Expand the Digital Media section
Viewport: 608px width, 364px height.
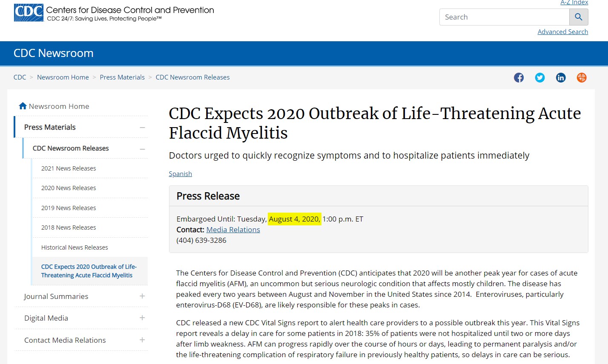[x=142, y=318]
